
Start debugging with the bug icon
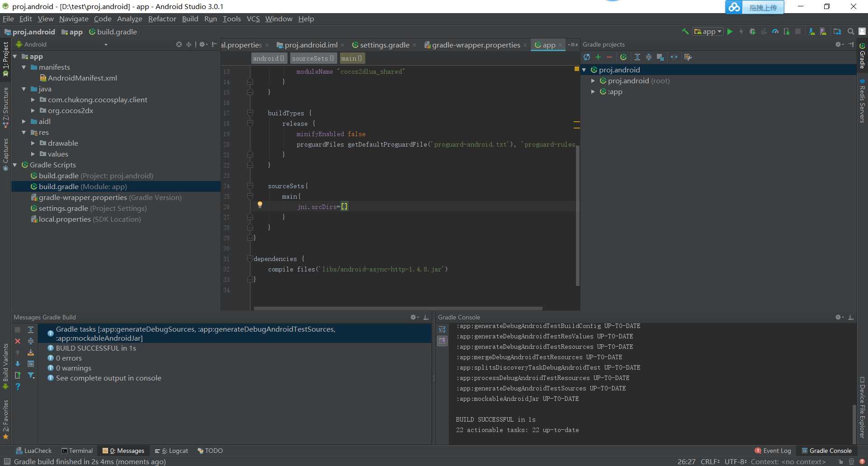[752, 31]
